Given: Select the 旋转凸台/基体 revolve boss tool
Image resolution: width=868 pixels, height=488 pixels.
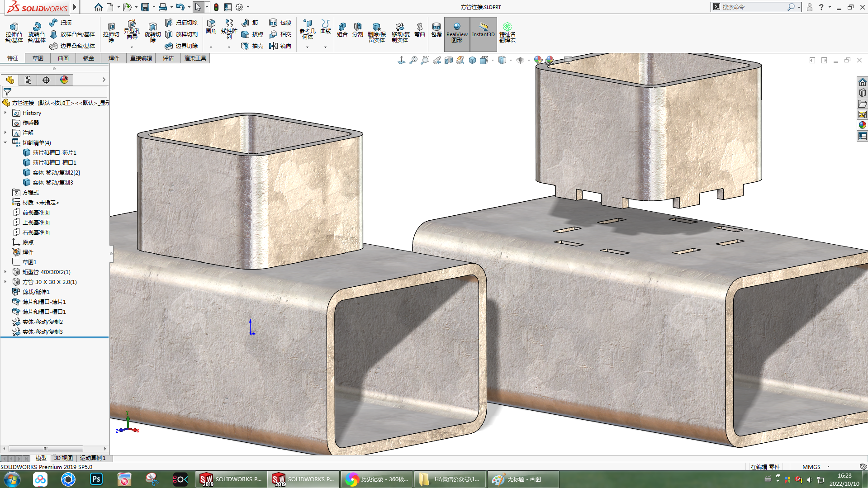Looking at the screenshot, I should (36, 32).
